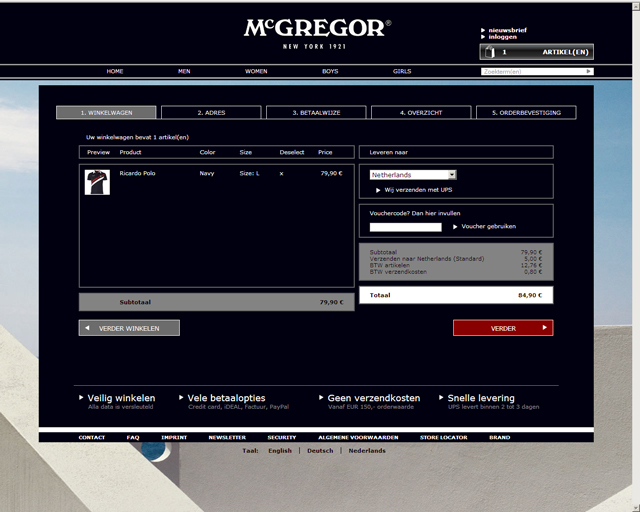Open the nieuwsbrief link
The image size is (640, 512).
click(x=507, y=30)
